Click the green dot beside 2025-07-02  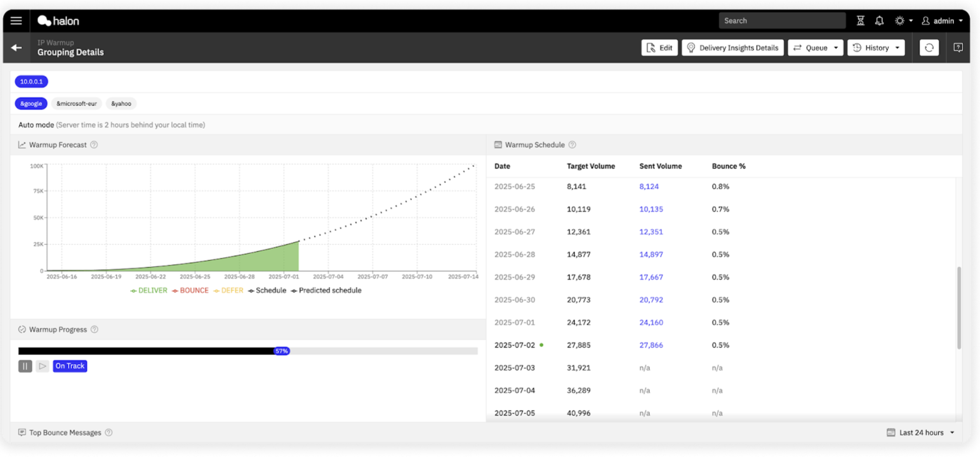[x=541, y=345]
